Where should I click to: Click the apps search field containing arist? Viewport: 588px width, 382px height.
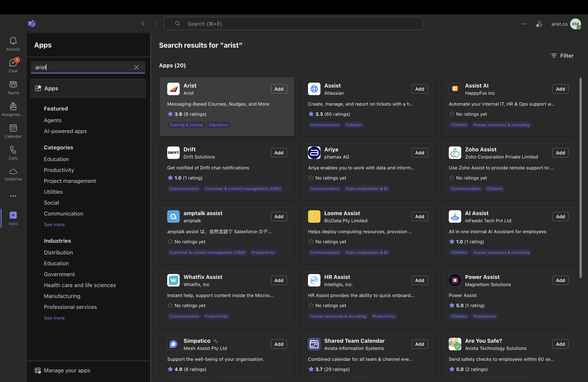click(88, 67)
